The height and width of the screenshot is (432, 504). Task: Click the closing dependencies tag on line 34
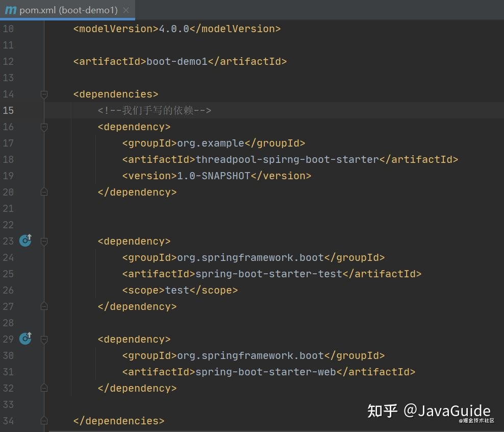coord(119,421)
